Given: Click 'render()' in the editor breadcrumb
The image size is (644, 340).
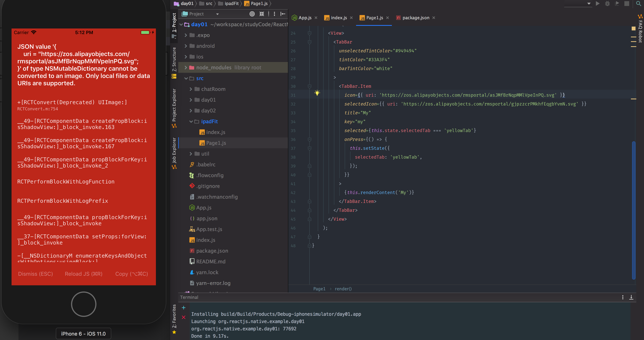Looking at the screenshot, I should pyautogui.click(x=343, y=289).
